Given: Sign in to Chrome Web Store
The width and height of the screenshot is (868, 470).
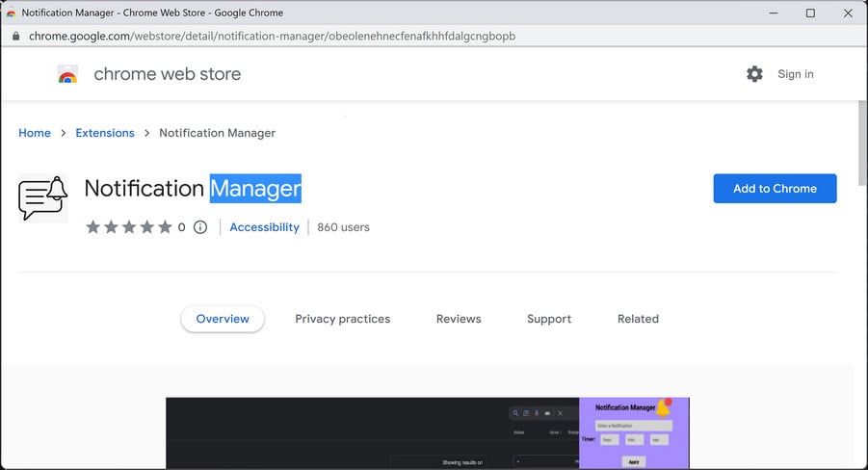Looking at the screenshot, I should 796,74.
